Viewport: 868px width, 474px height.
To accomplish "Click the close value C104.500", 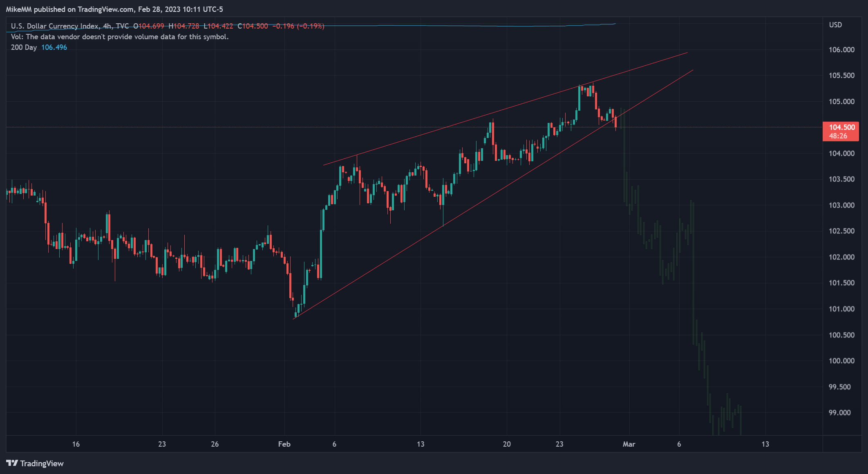I will (x=253, y=26).
